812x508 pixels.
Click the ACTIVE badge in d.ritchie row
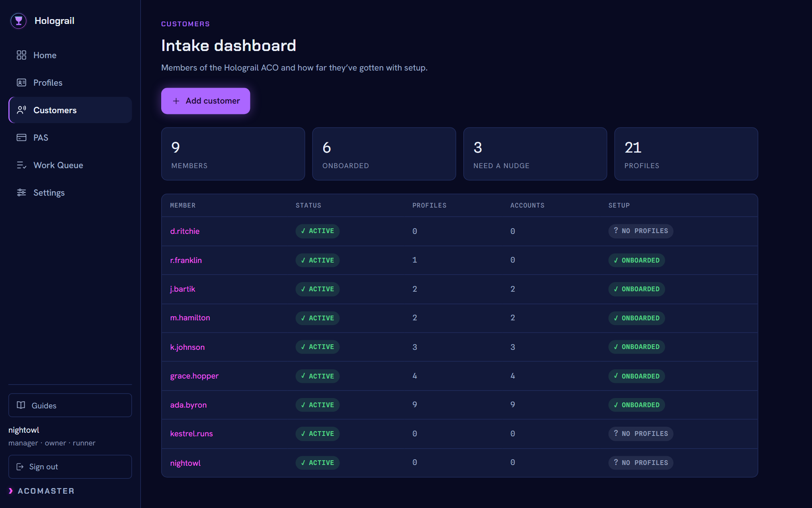click(317, 231)
